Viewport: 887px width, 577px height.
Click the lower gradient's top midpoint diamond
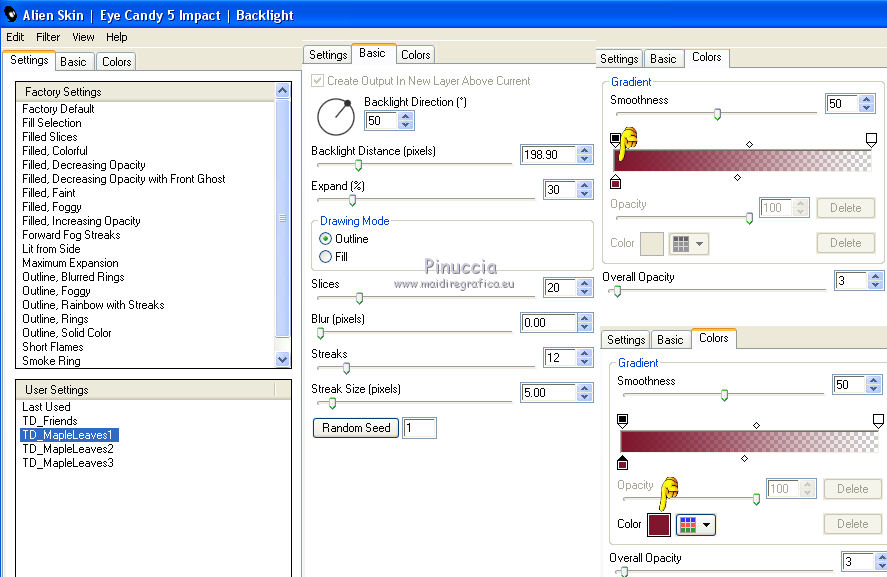[x=756, y=425]
